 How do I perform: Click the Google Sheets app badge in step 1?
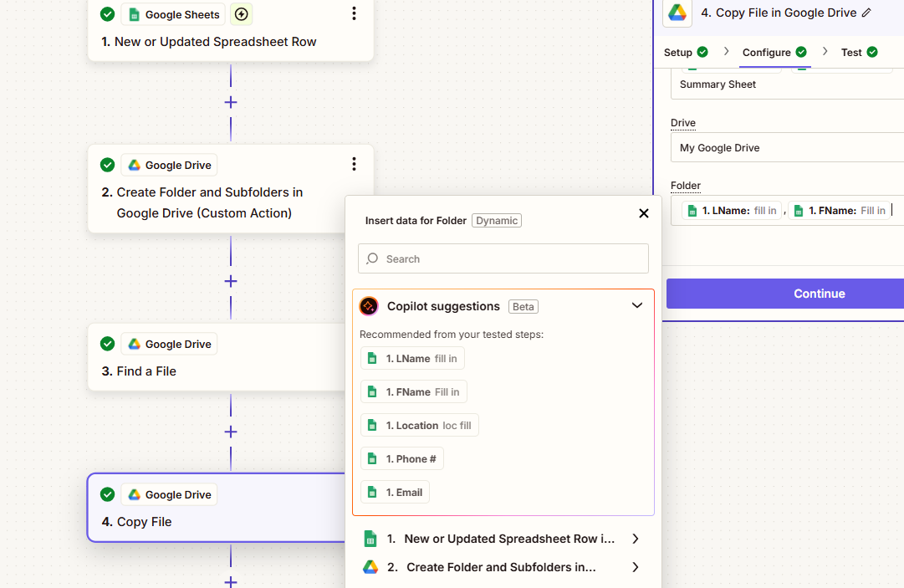pos(174,14)
